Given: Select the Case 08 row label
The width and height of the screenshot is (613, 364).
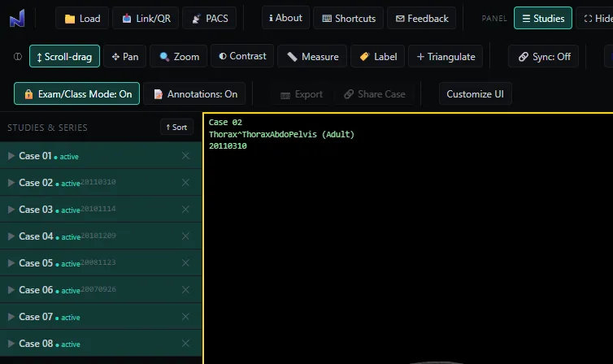Looking at the screenshot, I should point(36,344).
